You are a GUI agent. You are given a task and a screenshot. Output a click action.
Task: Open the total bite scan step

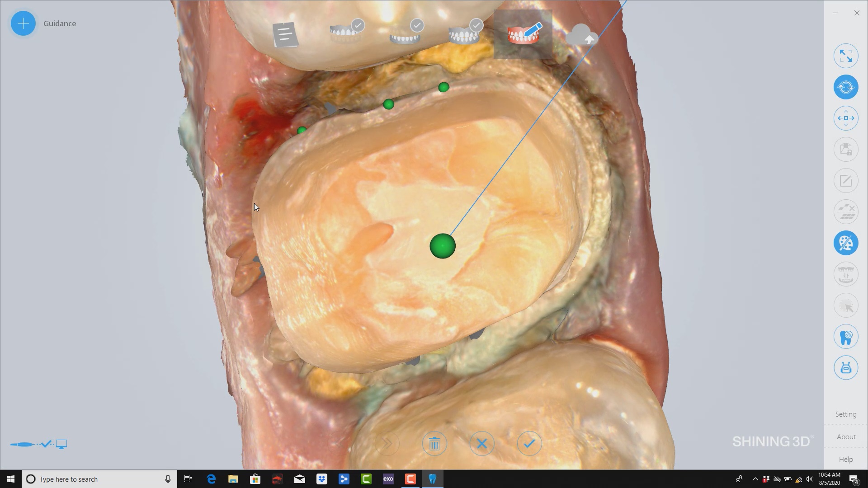coord(465,33)
